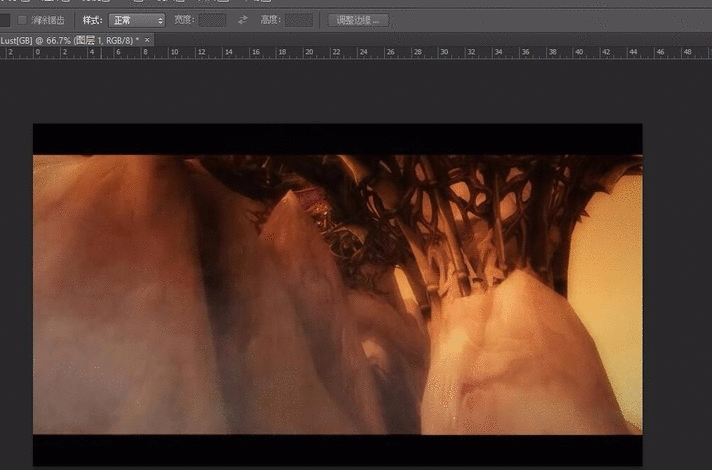Click the bottom black letterbox bar of the image
The height and width of the screenshot is (470, 712).
(337, 450)
